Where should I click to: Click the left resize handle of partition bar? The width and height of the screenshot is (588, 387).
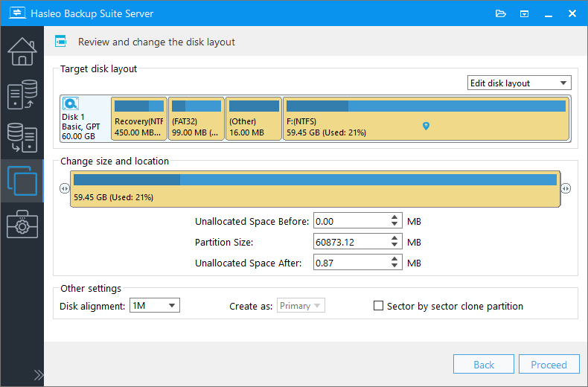(65, 188)
